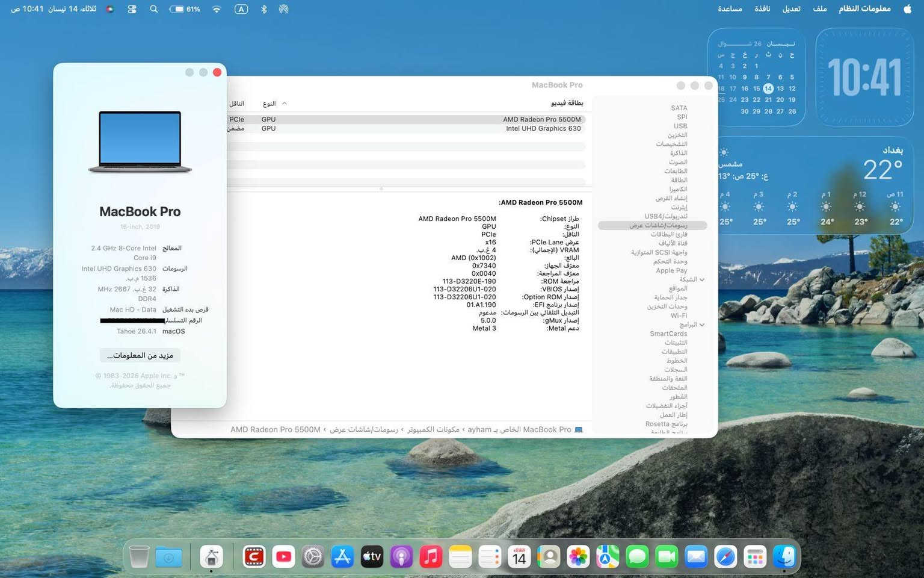924x578 pixels.
Task: Open the تعديل menu
Action: coord(791,8)
